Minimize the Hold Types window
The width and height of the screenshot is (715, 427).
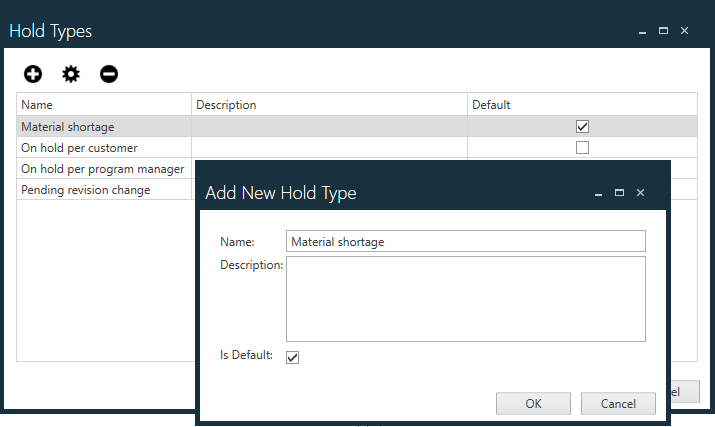[642, 31]
